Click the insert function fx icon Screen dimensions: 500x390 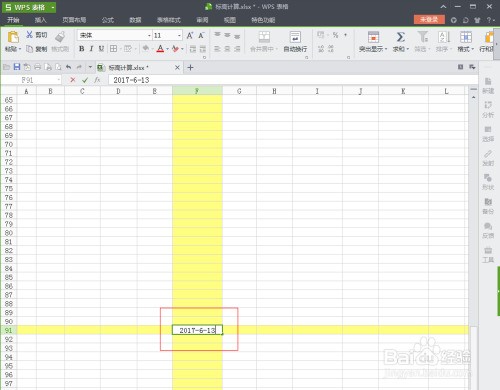point(97,80)
